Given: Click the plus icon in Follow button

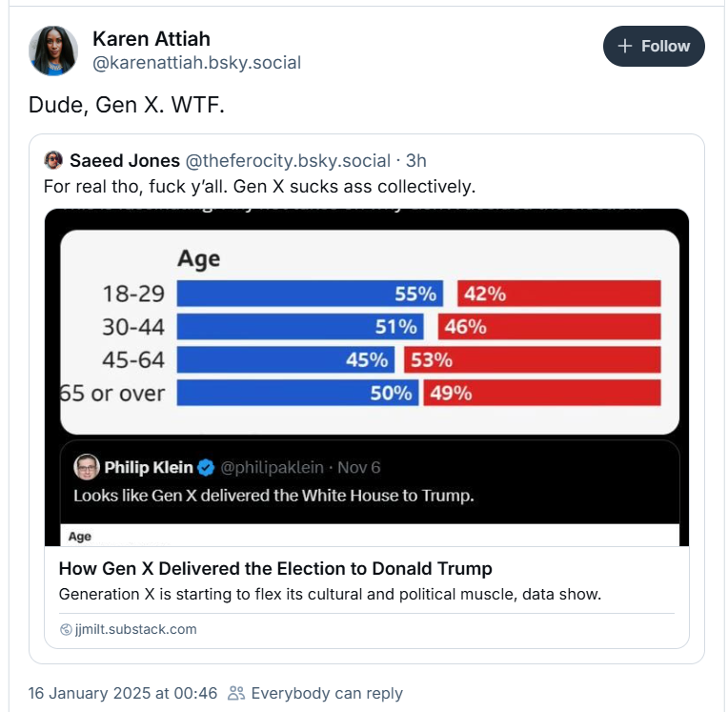Looking at the screenshot, I should pyautogui.click(x=625, y=46).
